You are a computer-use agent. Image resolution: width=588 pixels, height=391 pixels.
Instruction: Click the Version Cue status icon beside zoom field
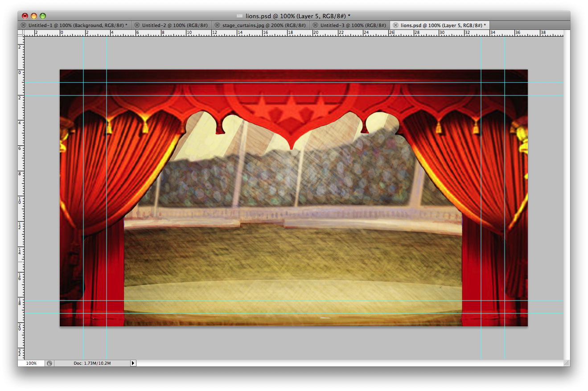click(x=49, y=363)
